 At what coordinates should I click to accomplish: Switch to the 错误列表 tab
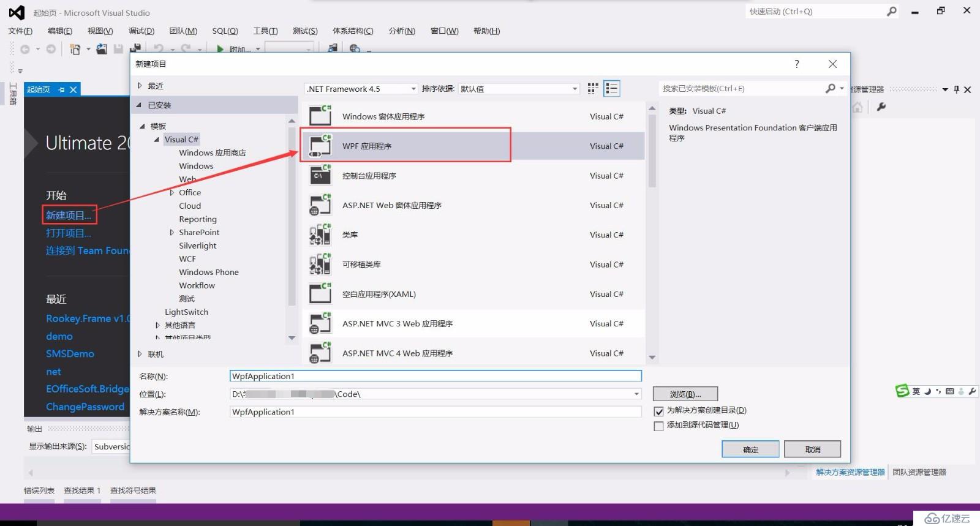tap(39, 490)
